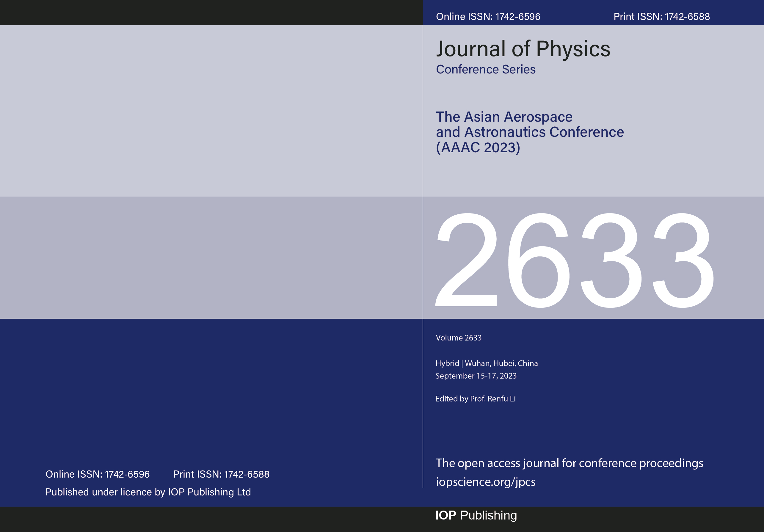Open the iopscience.org/jpcs link
Viewport: 764px width, 532px height.
coord(485,482)
